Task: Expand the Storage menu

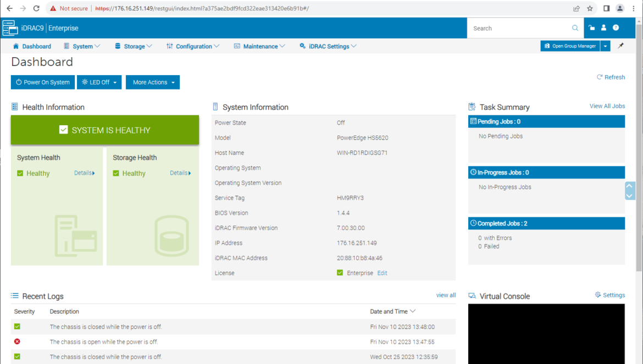Action: pos(134,46)
